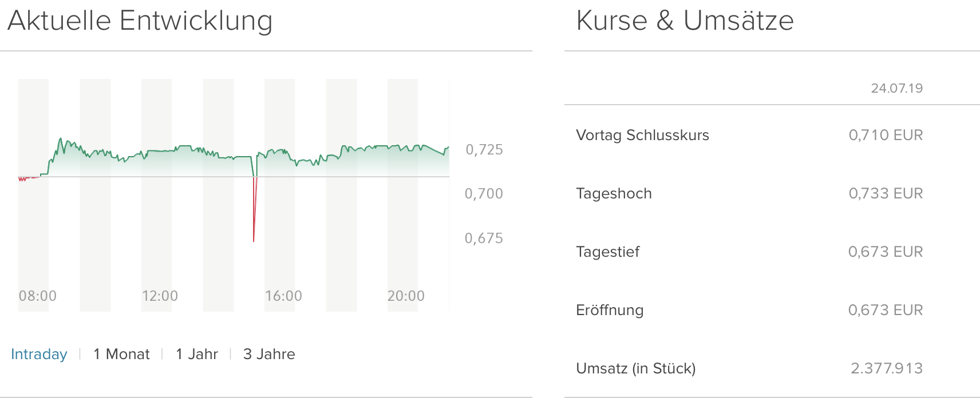Click the 08:00 time axis label
Screen dimensions: 980x398
(38, 296)
